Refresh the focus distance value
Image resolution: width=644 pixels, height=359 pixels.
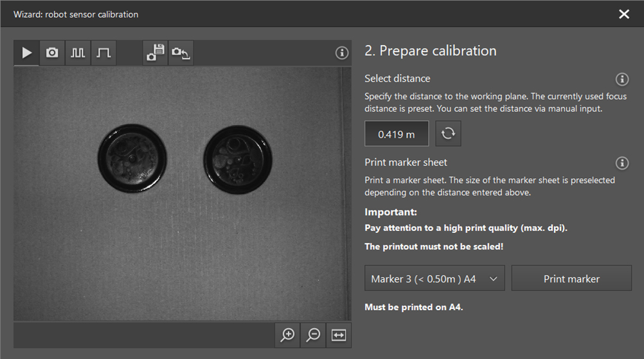(x=448, y=134)
